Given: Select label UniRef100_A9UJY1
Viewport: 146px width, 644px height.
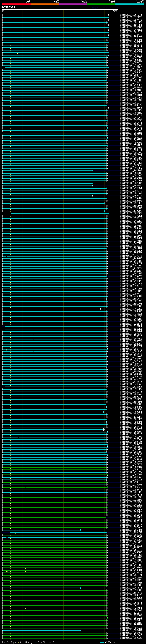Looking at the screenshot, I should click(x=131, y=55).
